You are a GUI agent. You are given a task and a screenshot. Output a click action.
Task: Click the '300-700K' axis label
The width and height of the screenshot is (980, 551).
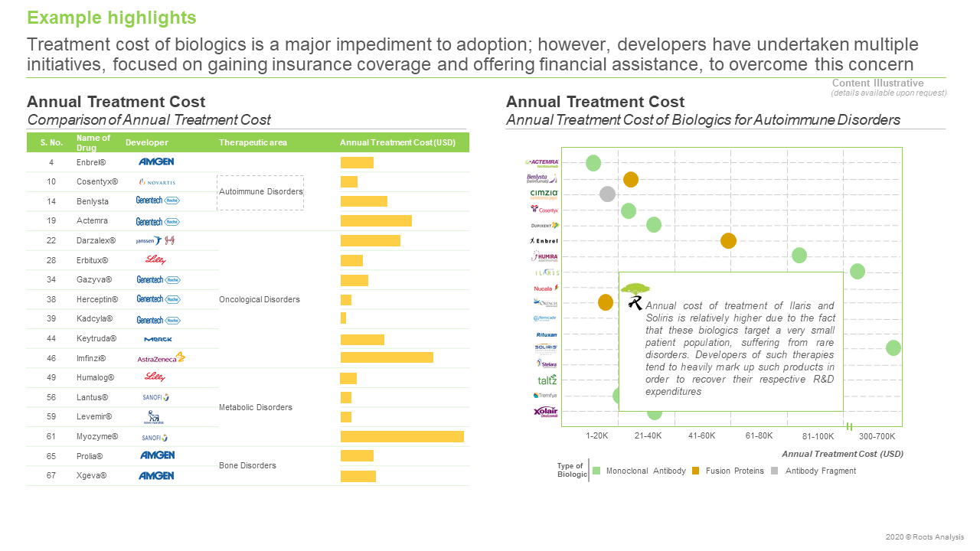click(x=877, y=436)
